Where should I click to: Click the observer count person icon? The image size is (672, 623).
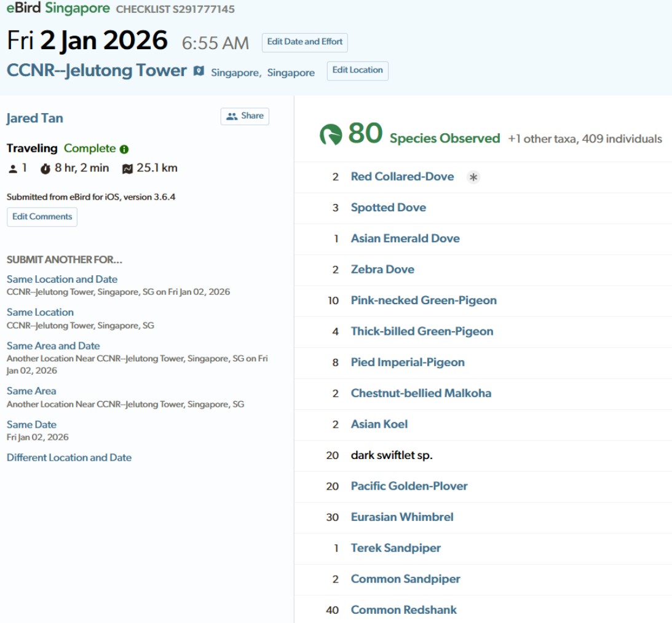click(x=13, y=168)
